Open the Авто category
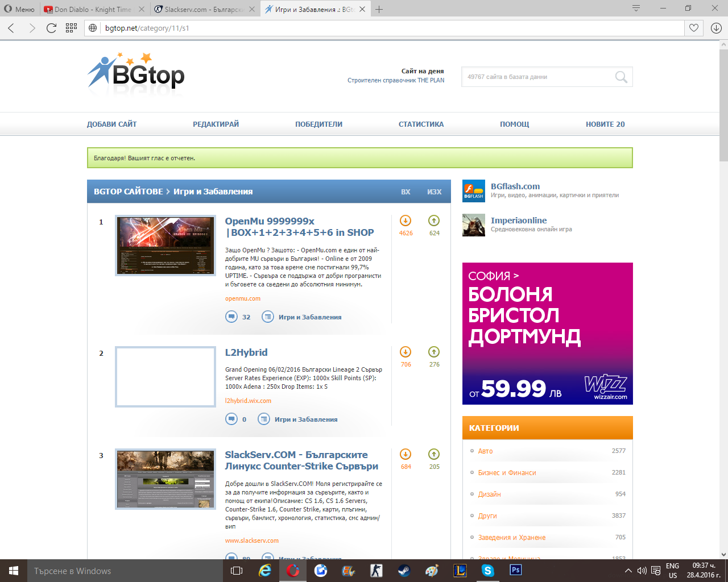This screenshot has height=582, width=728. (x=485, y=451)
